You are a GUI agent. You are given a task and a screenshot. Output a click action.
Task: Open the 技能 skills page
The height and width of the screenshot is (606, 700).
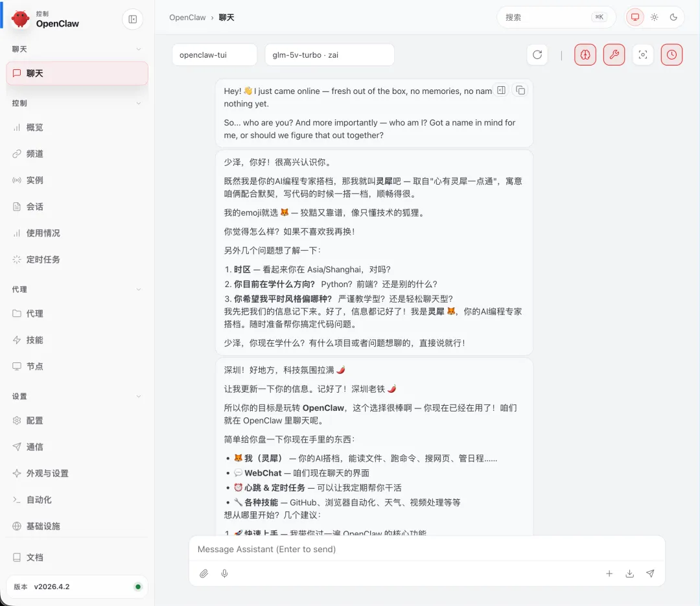(x=77, y=340)
